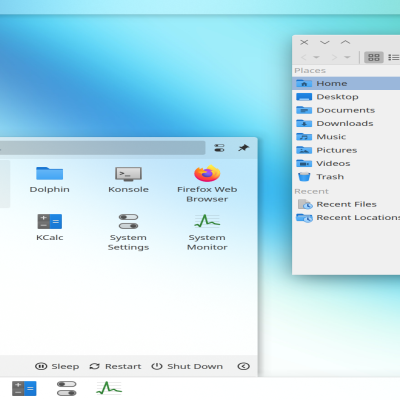Viewport: 400px width, 400px height.
Task: Expand more session options arrow
Action: [244, 366]
